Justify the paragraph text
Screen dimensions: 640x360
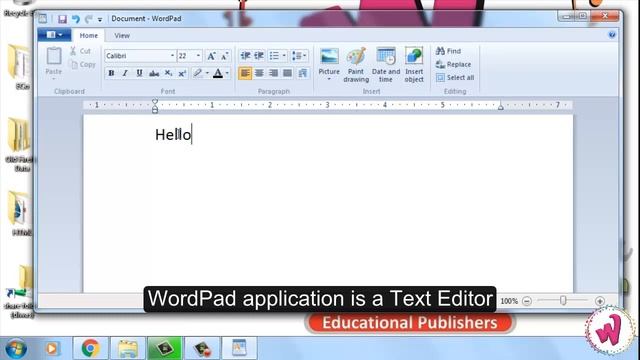[x=288, y=73]
